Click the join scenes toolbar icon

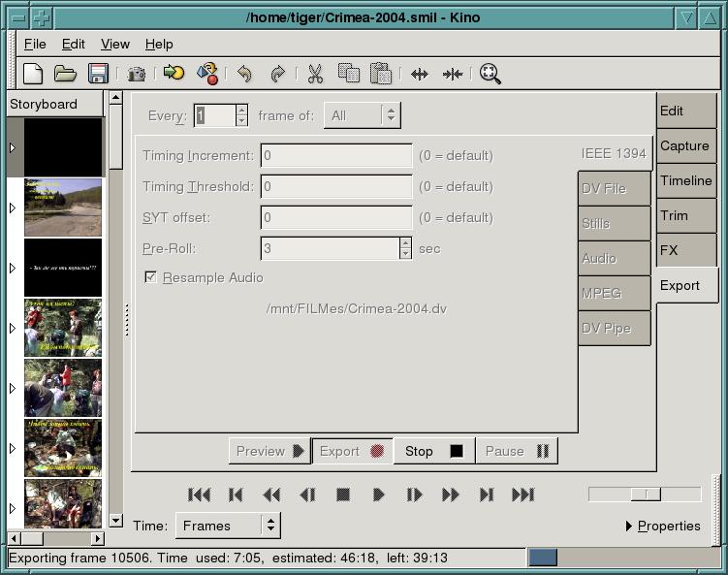[453, 74]
